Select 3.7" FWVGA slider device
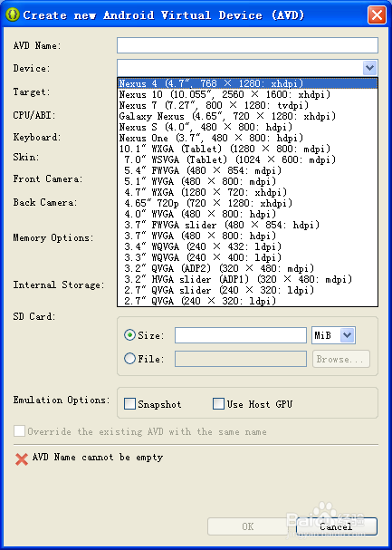This screenshot has width=392, height=550. 247,225
